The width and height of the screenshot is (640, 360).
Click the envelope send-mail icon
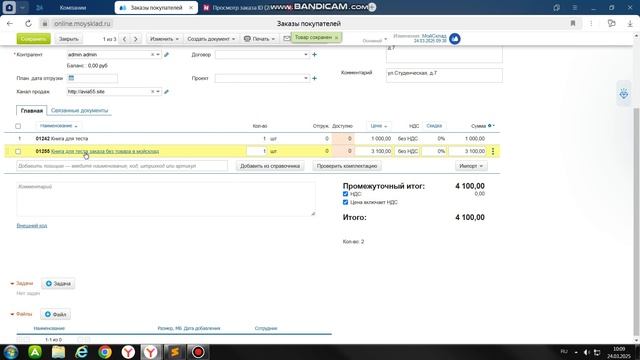coord(287,39)
